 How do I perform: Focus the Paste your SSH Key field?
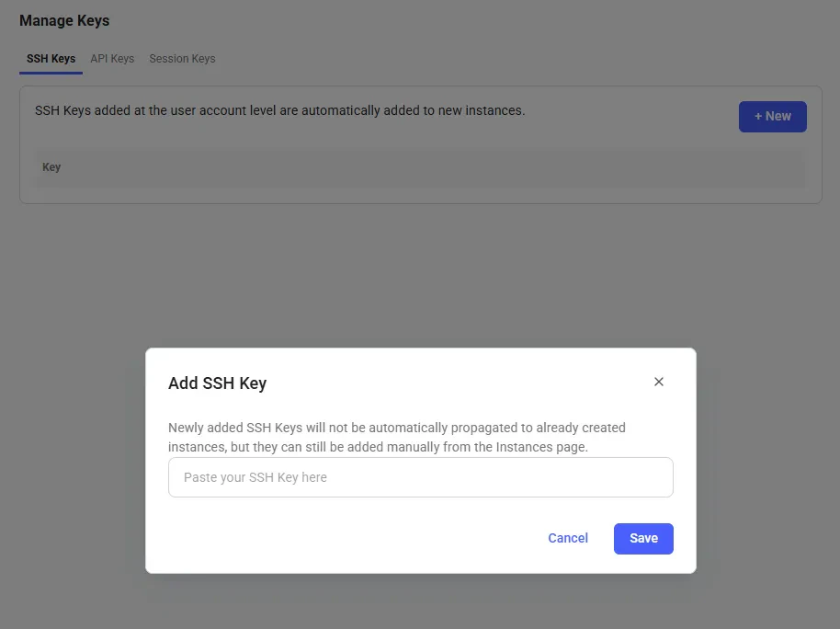421,477
